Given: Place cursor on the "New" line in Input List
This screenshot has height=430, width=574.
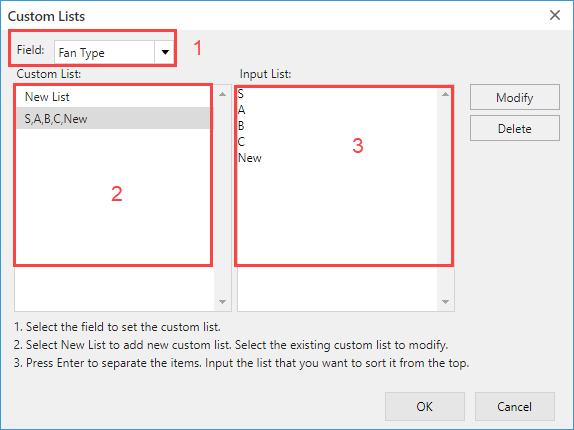Looking at the screenshot, I should point(250,158).
